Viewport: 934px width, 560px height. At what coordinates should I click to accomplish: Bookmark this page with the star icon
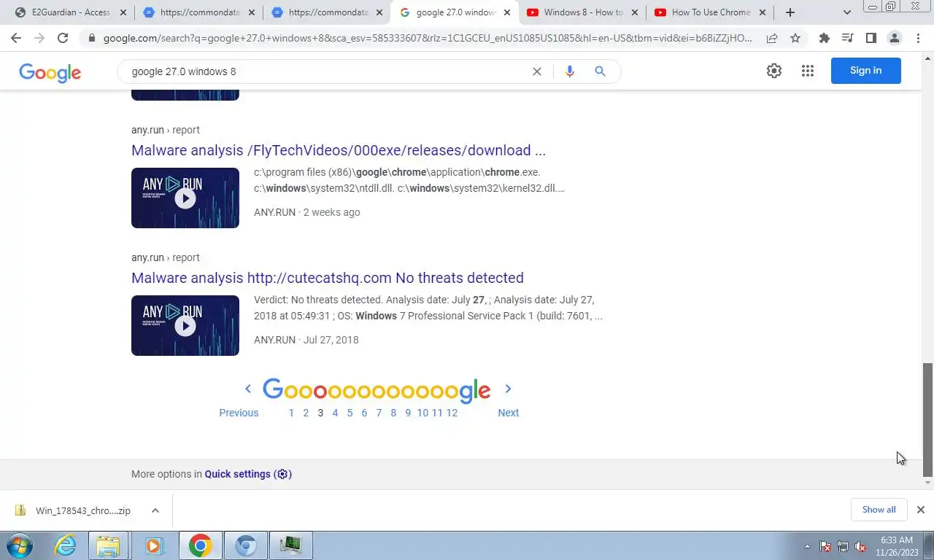pyautogui.click(x=795, y=38)
